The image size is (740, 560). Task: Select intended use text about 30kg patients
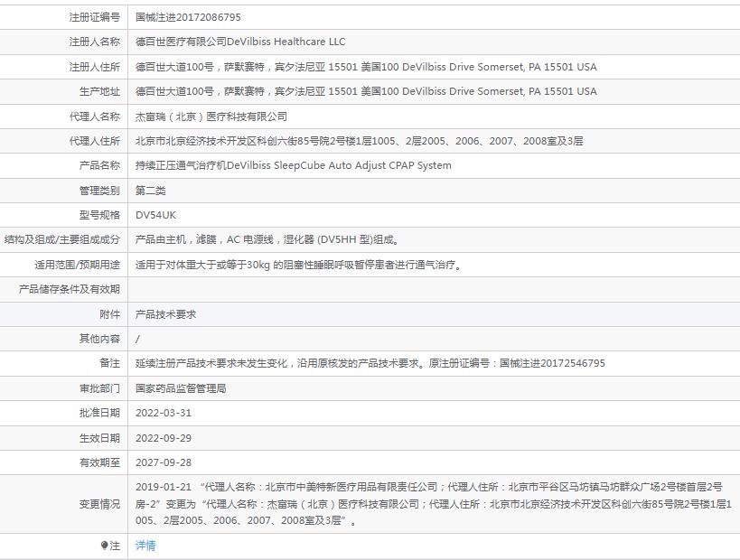tap(299, 265)
